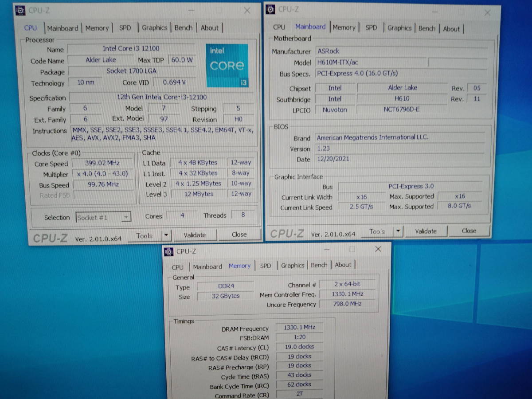
Task: Click processor name field 'Intel Core i3 12100'
Action: tap(131, 49)
